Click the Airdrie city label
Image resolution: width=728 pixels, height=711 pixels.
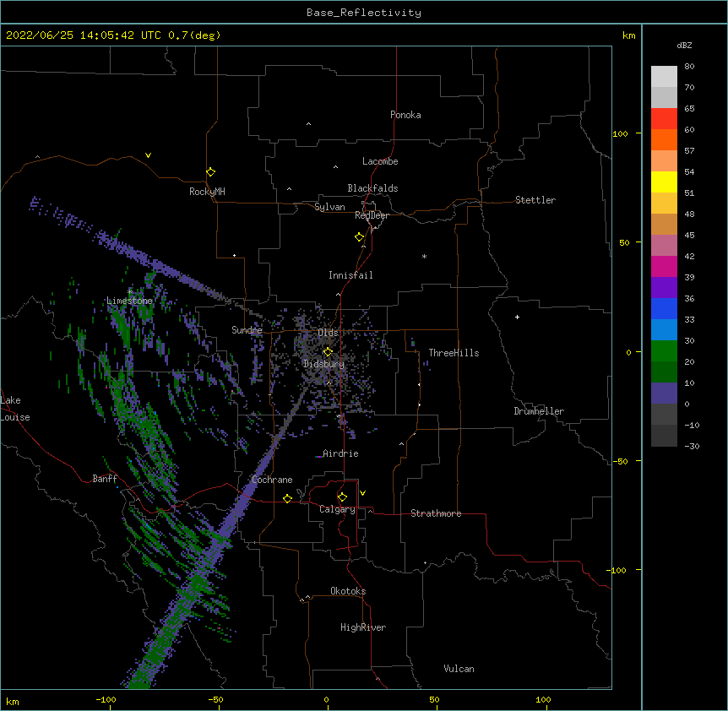(x=340, y=453)
